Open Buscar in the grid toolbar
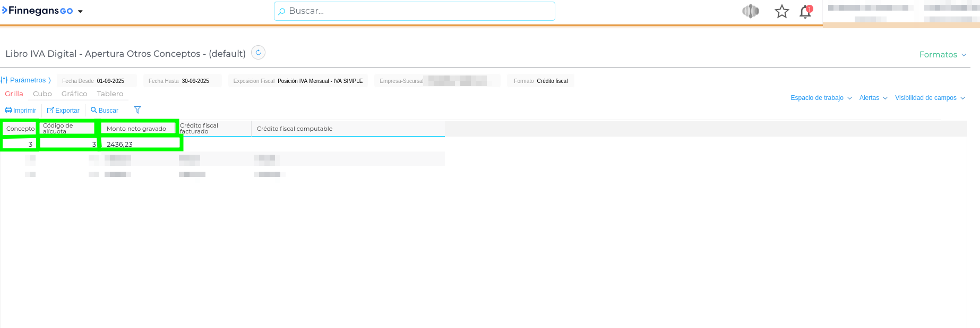The height and width of the screenshot is (328, 980). tap(105, 111)
